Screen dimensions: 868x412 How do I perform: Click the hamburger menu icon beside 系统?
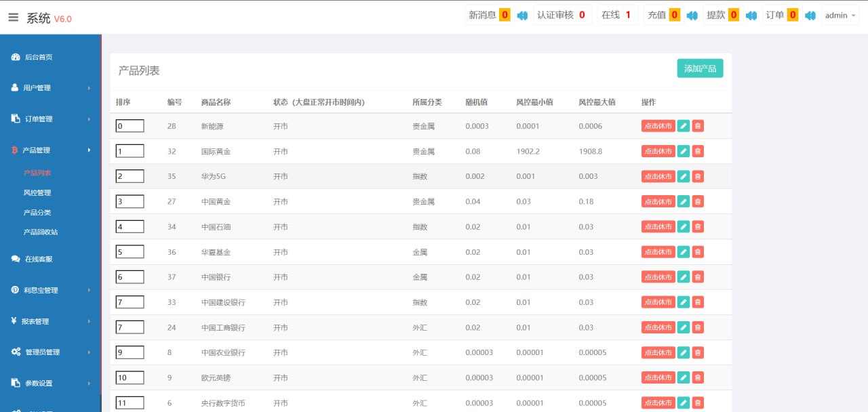coord(13,18)
